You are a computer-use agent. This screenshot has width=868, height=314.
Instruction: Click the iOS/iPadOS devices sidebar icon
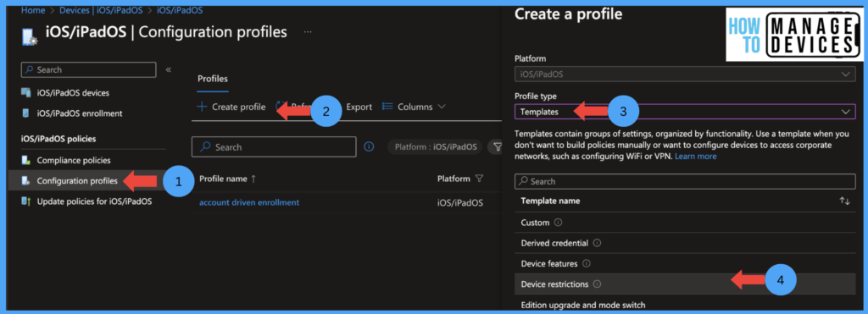(x=25, y=92)
